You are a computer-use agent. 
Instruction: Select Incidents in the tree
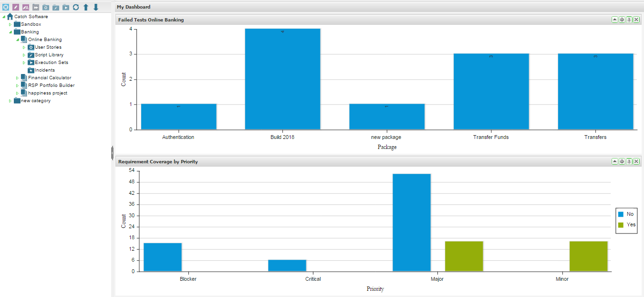pos(44,70)
